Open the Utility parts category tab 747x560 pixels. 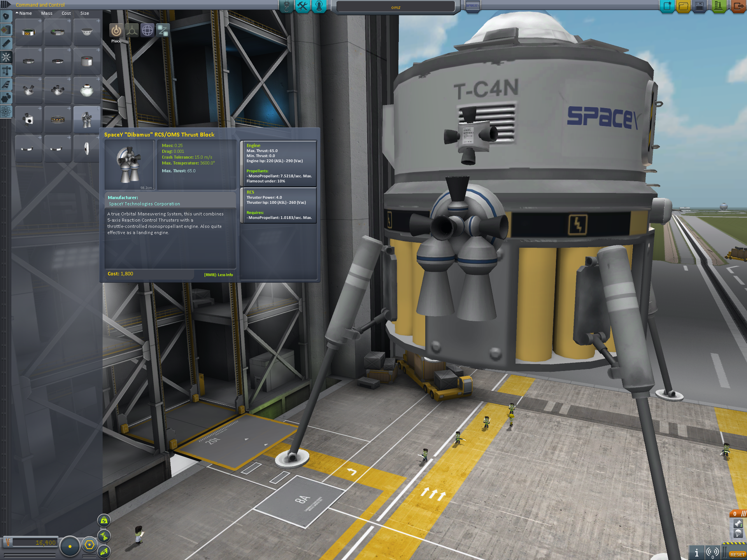tap(6, 98)
